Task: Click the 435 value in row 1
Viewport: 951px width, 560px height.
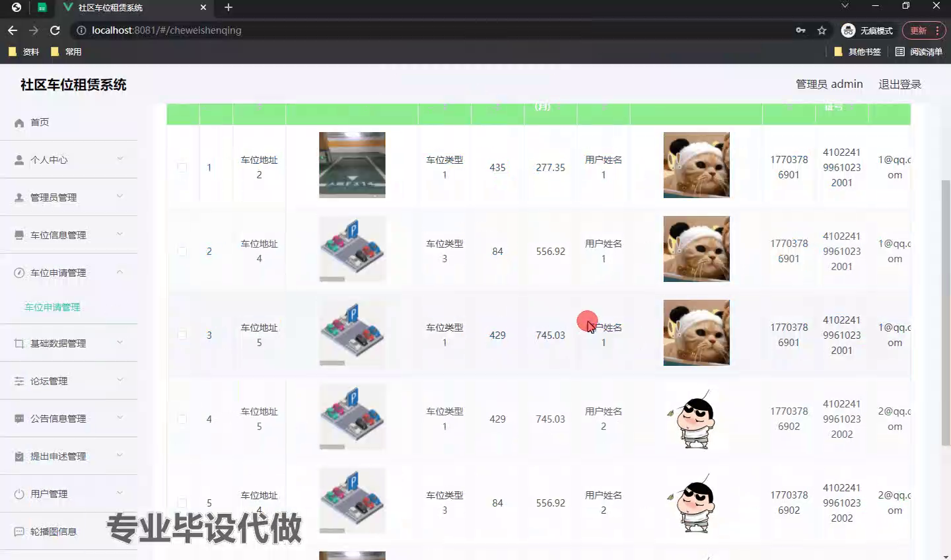Action: pos(497,168)
